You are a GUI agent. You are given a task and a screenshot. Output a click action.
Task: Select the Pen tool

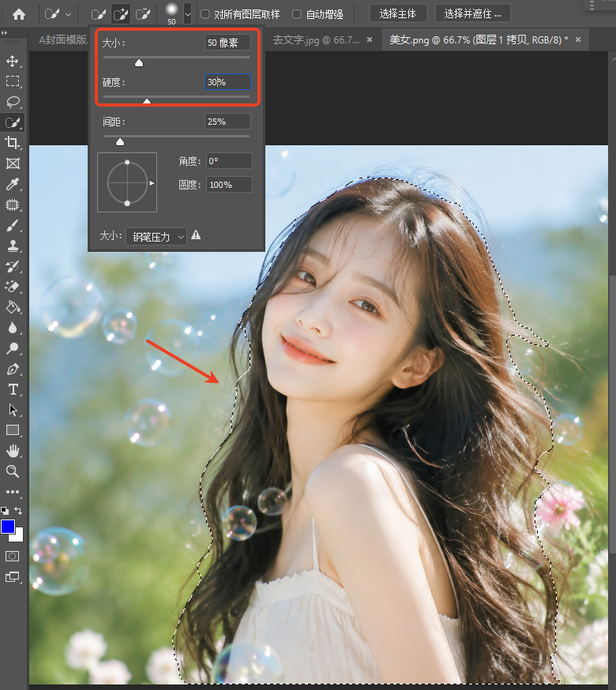pos(13,369)
